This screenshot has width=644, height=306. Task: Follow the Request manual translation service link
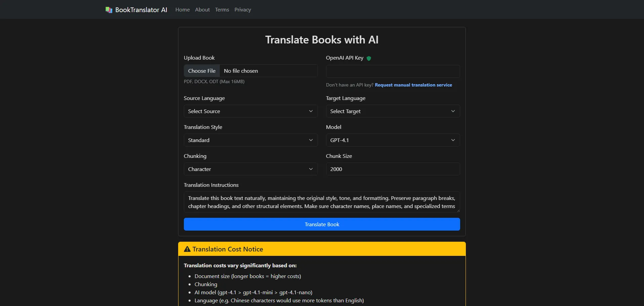[x=413, y=85]
